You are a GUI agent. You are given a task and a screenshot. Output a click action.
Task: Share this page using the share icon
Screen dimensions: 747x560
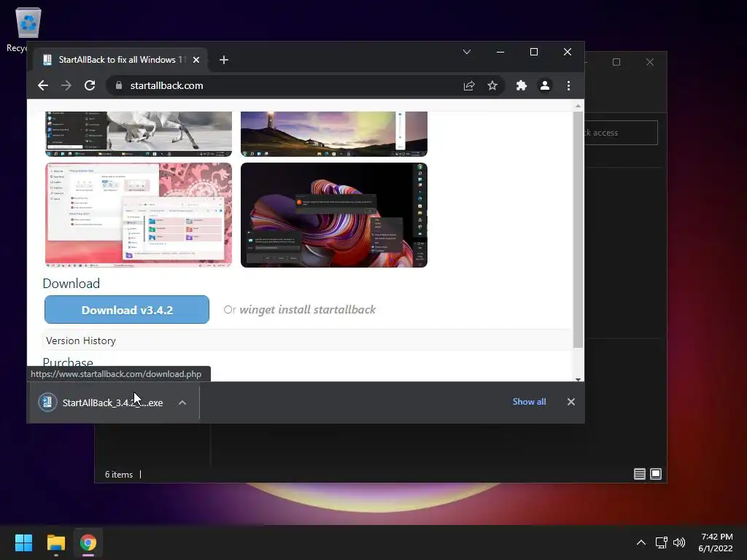469,86
